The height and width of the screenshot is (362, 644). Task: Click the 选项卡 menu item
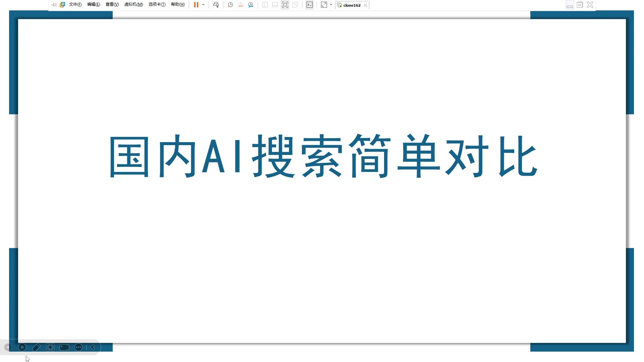(x=157, y=5)
